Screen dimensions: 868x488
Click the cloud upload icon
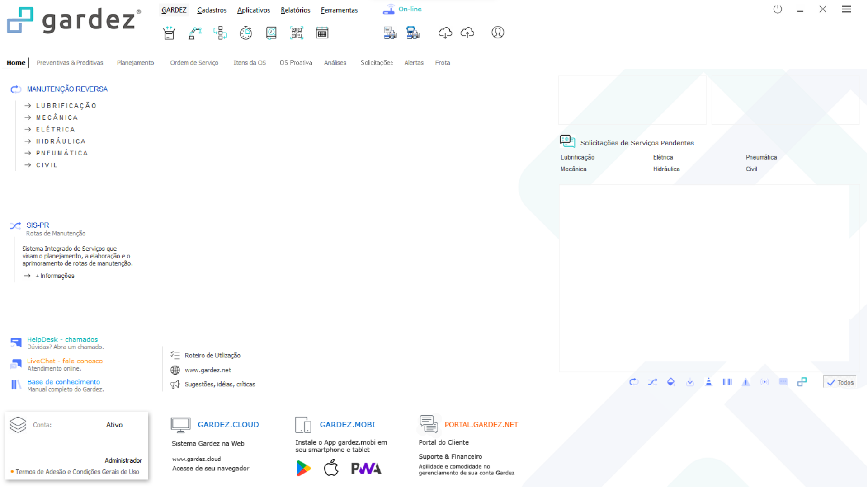coord(467,33)
